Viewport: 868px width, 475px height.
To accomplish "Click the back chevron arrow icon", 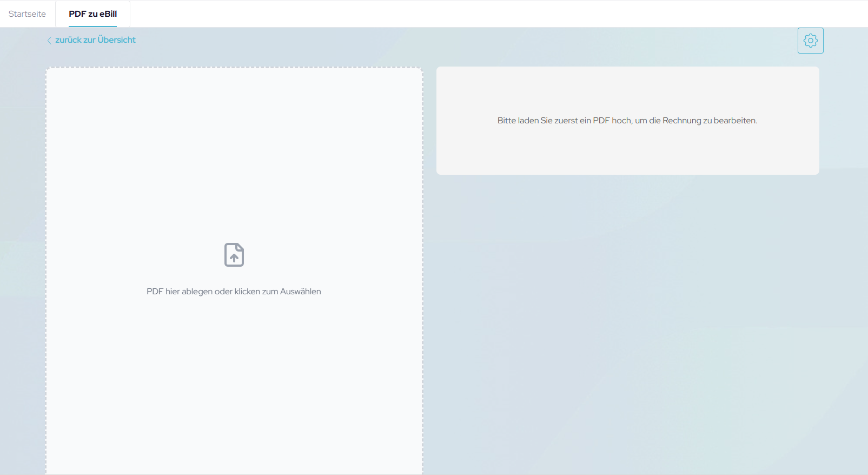I will [x=49, y=41].
